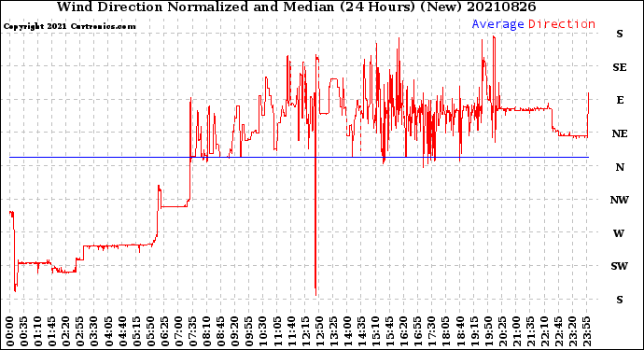Click the 15:10 time axis label
Image resolution: width=644 pixels, height=350 pixels.
[375, 331]
